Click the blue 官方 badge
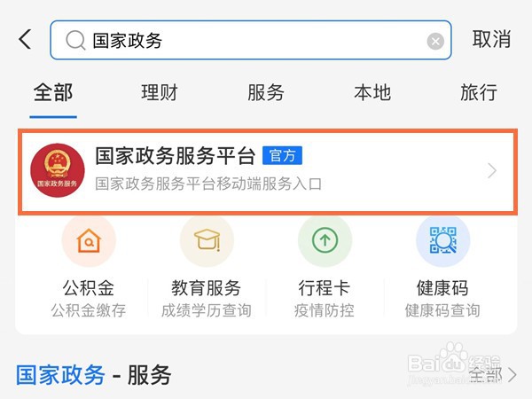The height and width of the screenshot is (399, 532). (282, 156)
